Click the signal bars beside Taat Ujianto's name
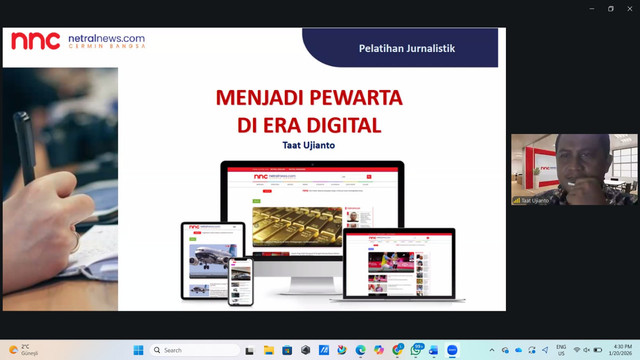The image size is (640, 360). tap(517, 201)
